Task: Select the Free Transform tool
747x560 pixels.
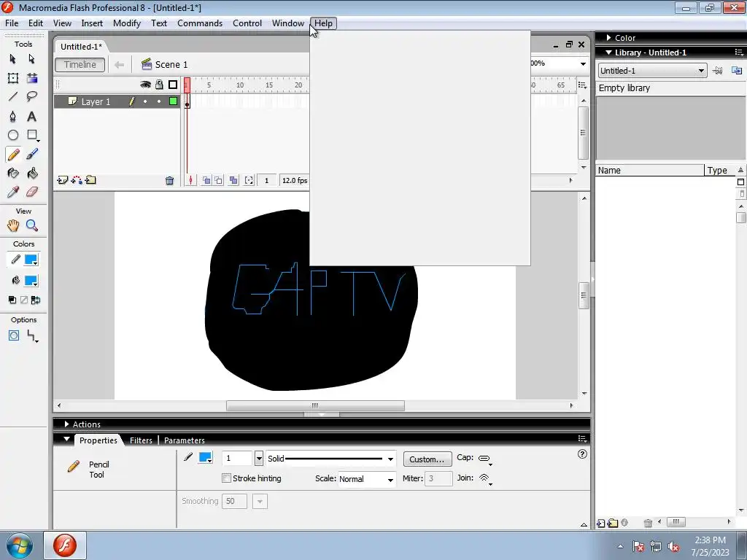Action: (13, 78)
